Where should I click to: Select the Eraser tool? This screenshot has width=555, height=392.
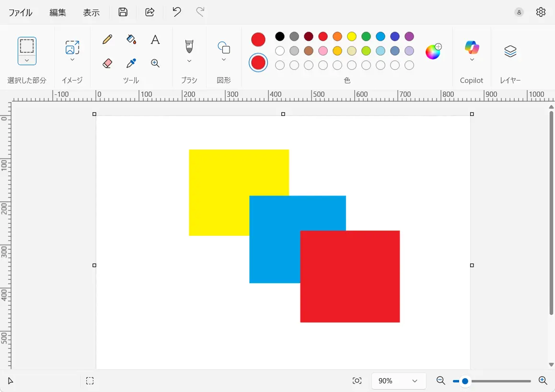click(x=107, y=63)
